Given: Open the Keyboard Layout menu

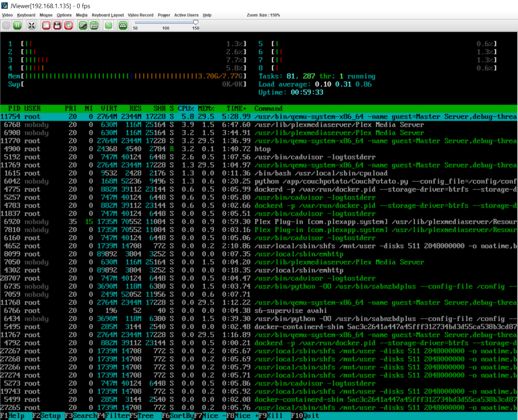Looking at the screenshot, I should tap(108, 15).
